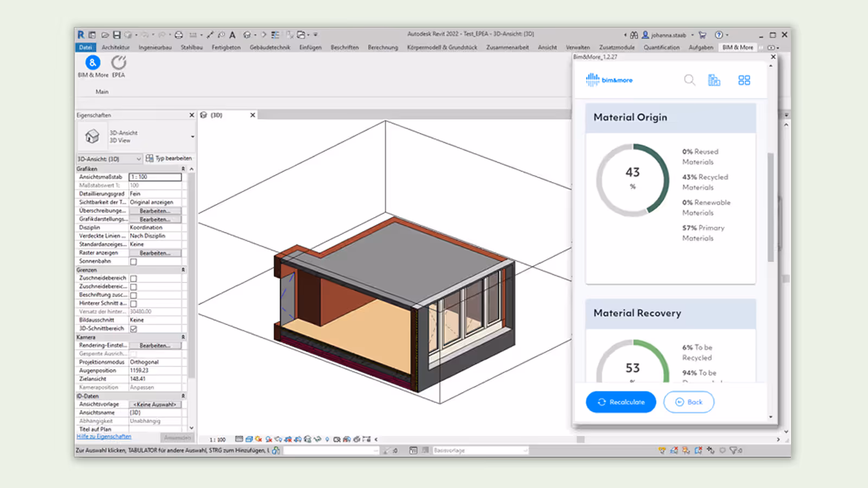868x488 pixels.
Task: Click the 3D house thumbnail in Eigenschaften
Action: click(x=92, y=136)
